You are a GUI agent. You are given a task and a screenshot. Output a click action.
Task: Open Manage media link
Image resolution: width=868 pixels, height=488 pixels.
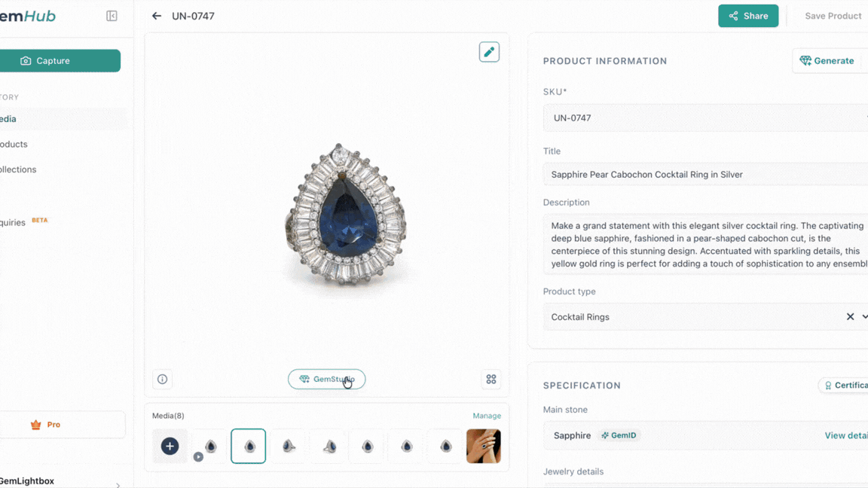(487, 416)
